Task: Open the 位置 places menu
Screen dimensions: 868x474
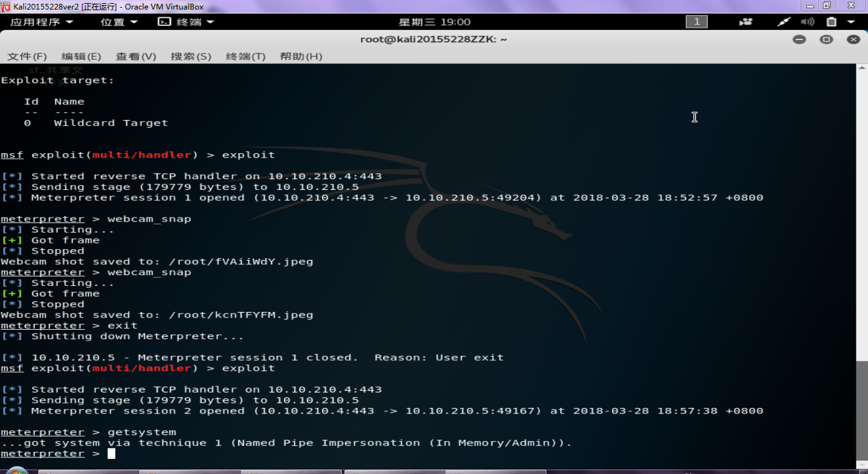Action: [x=119, y=22]
